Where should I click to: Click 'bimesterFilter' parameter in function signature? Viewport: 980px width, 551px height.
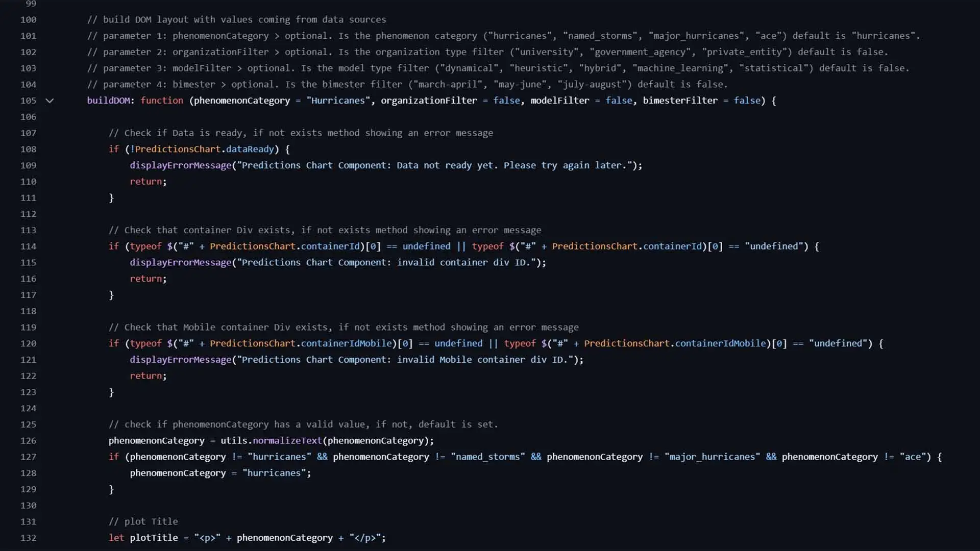[680, 101]
